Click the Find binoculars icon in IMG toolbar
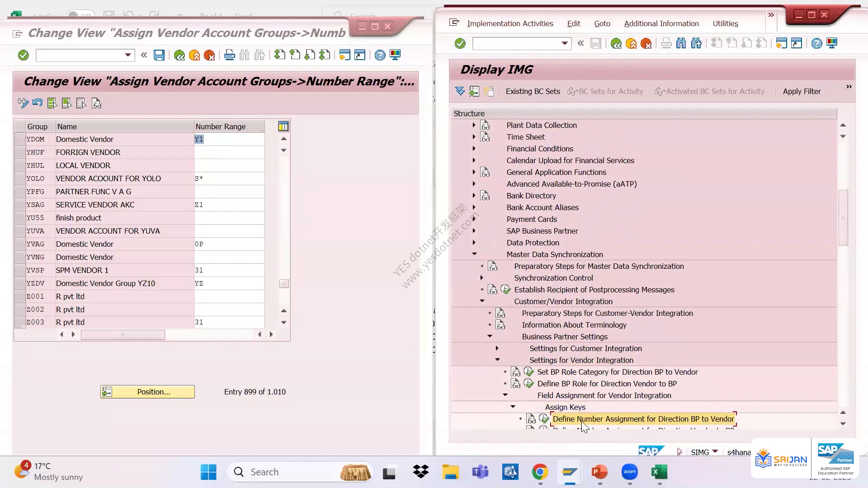868x488 pixels. (x=681, y=43)
